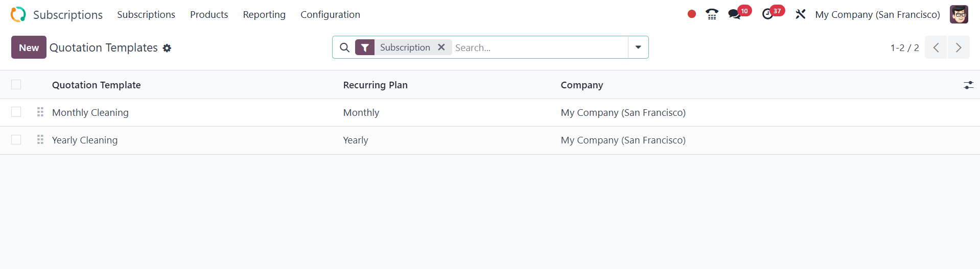Tick the Monthly Cleaning row checkbox
980x269 pixels.
16,112
